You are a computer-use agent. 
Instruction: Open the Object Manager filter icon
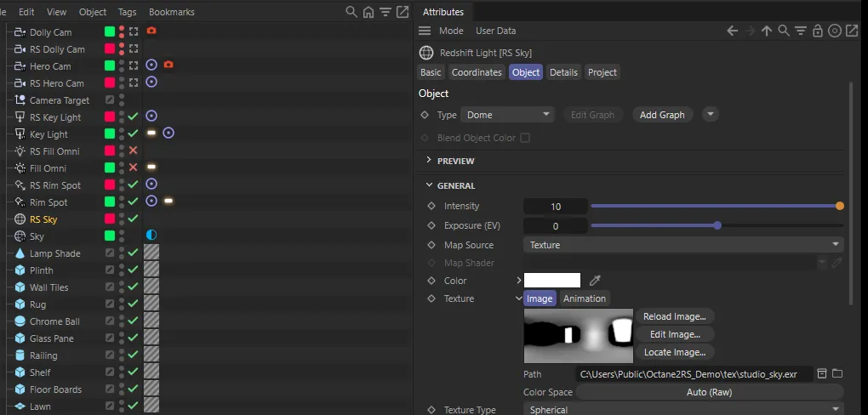click(385, 12)
